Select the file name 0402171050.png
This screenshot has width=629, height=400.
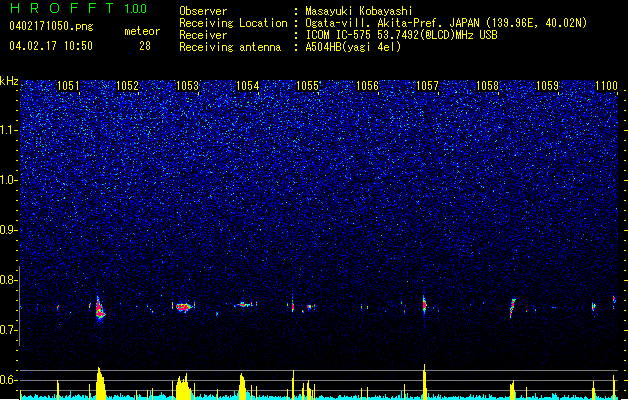pos(51,26)
